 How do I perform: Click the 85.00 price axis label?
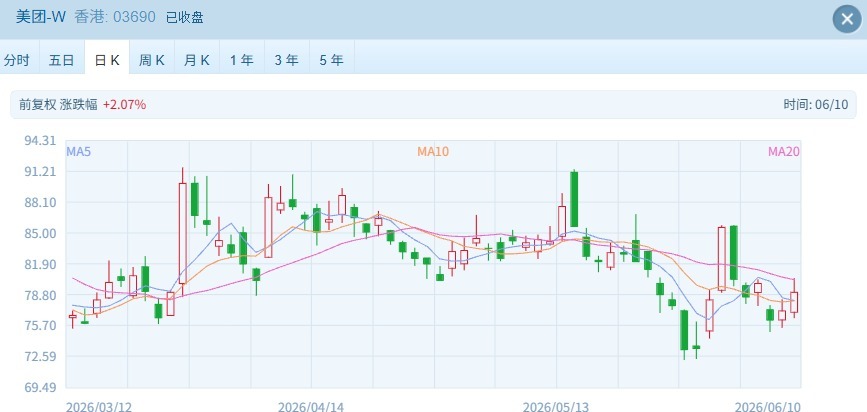pyautogui.click(x=40, y=233)
